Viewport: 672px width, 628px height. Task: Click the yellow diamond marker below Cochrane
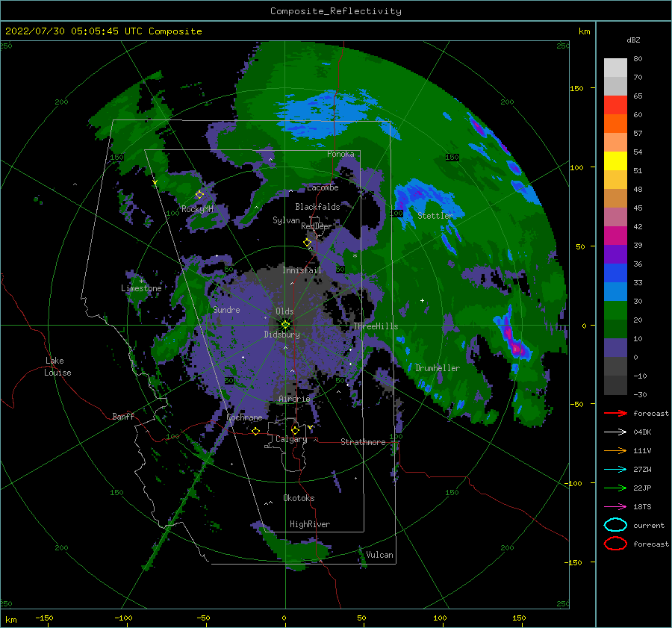point(256,431)
